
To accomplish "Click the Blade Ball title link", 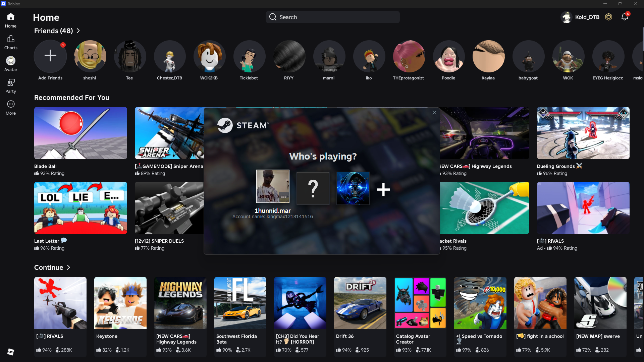I will (x=45, y=166).
